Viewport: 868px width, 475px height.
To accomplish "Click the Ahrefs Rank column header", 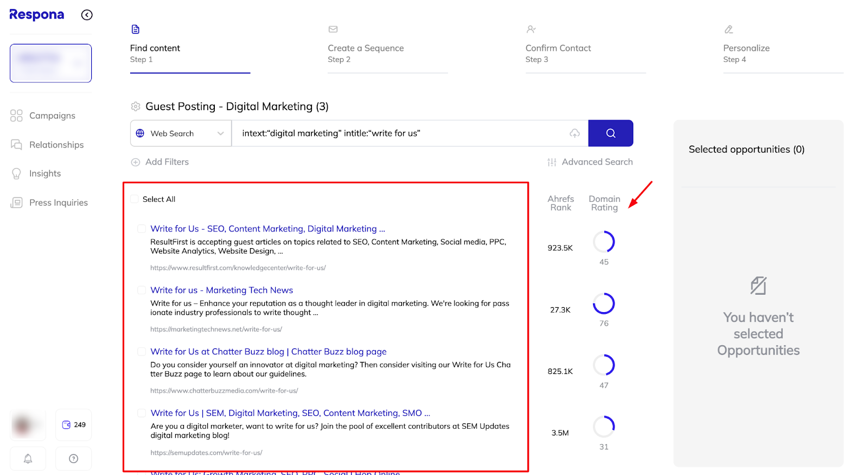I will (x=560, y=203).
